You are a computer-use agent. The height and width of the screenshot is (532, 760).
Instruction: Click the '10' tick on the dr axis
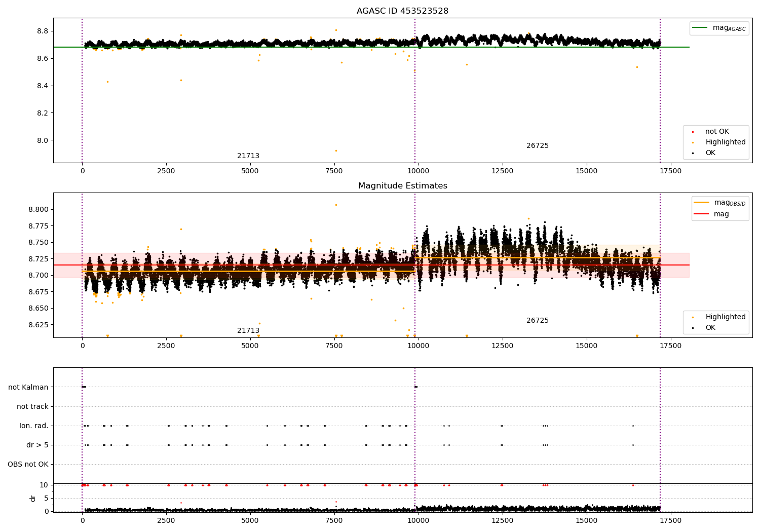44,485
